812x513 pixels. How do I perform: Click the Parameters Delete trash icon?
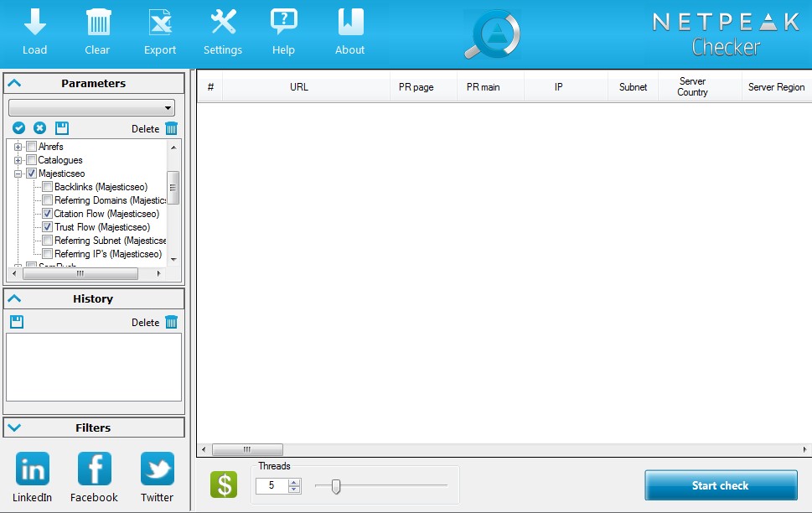pyautogui.click(x=172, y=128)
